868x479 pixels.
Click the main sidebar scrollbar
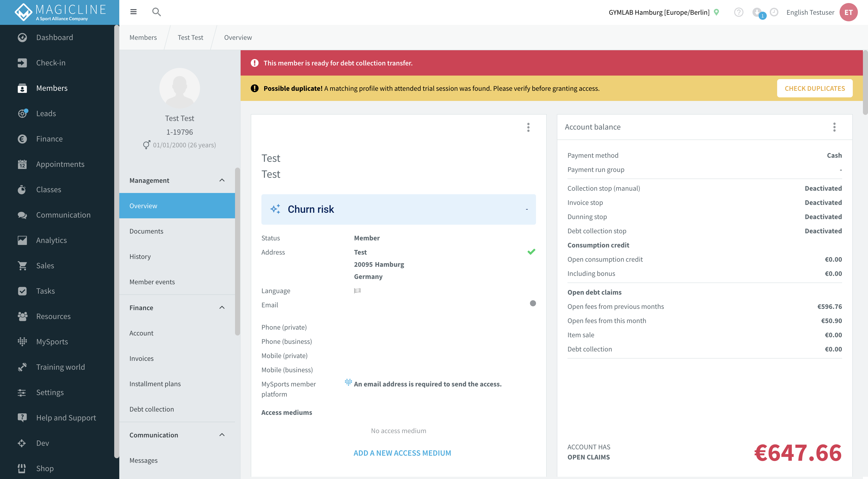click(116, 241)
